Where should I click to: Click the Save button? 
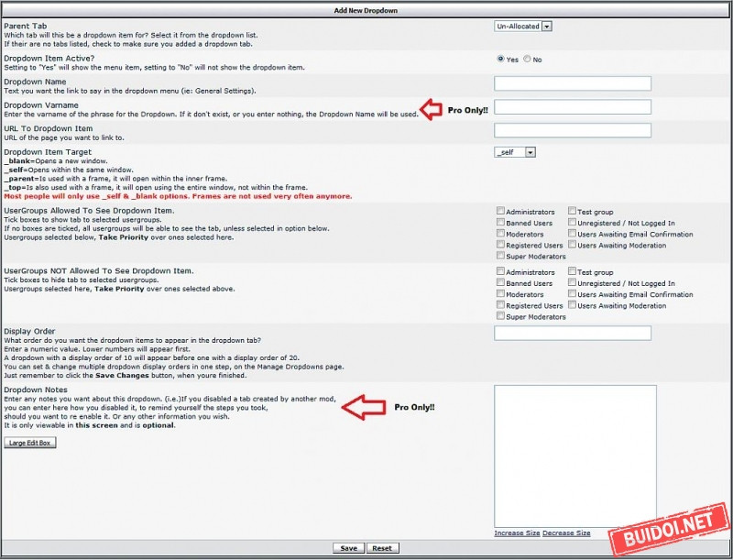coord(348,548)
